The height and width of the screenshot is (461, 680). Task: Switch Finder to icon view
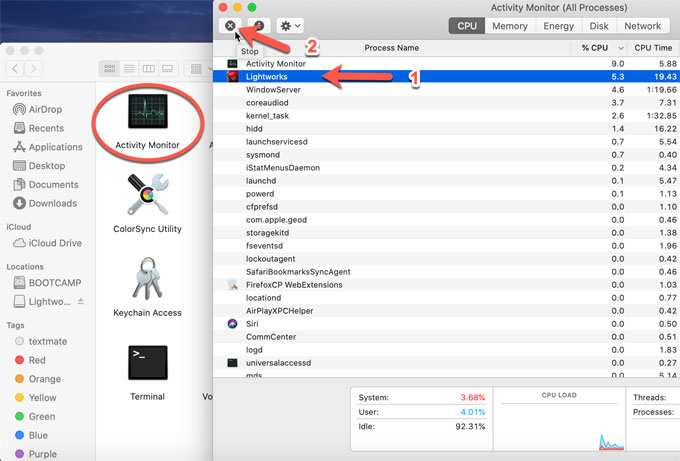109,68
